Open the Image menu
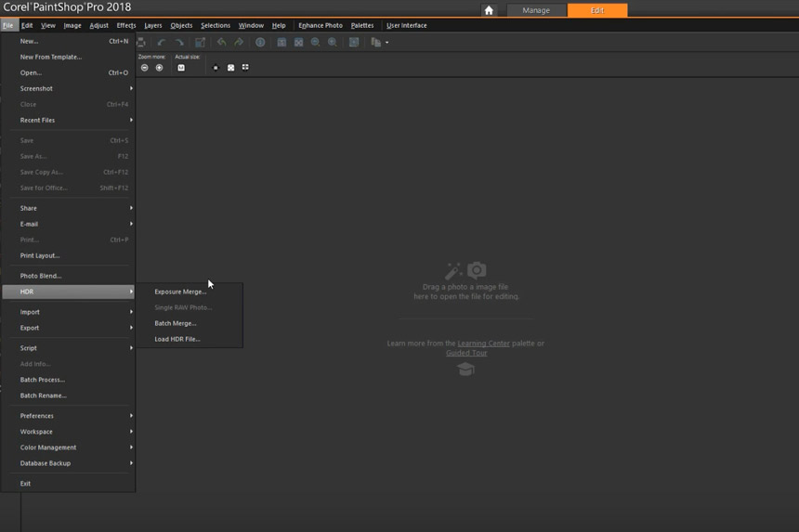Image resolution: width=799 pixels, height=532 pixels. (72, 25)
